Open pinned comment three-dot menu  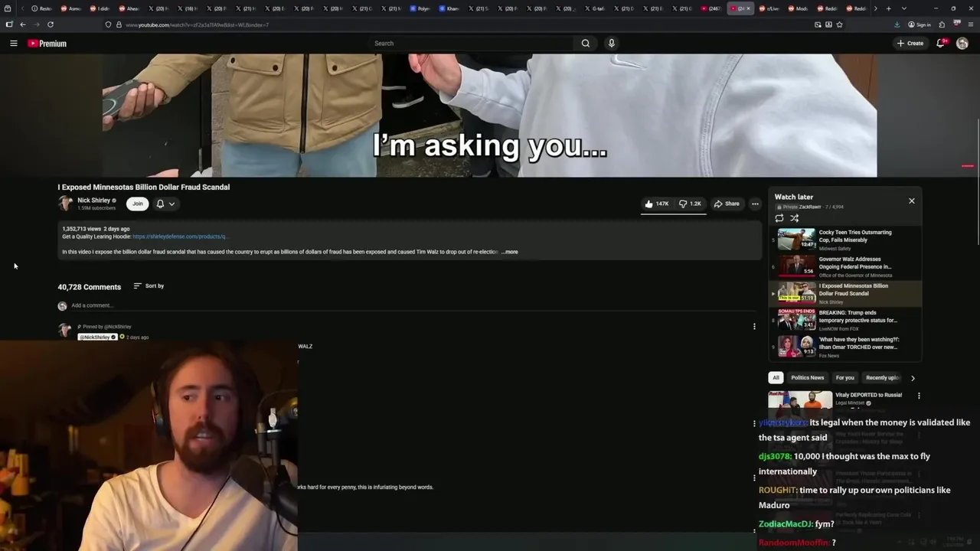(x=754, y=327)
